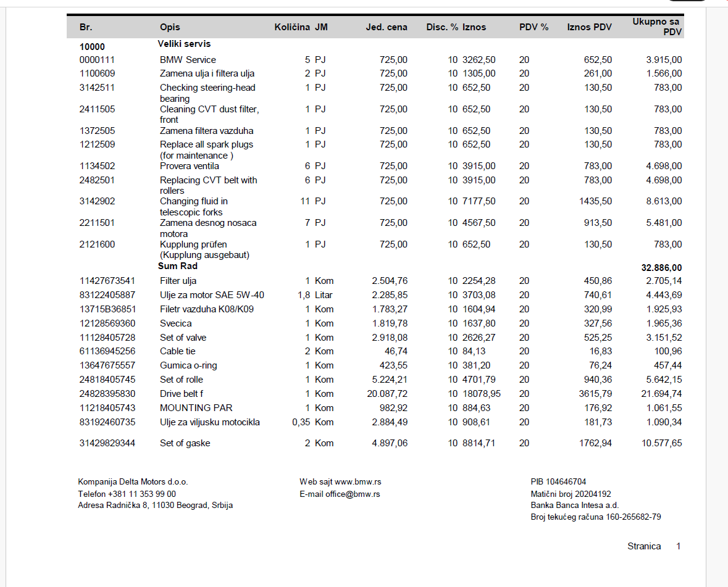The image size is (728, 587).
Task: Select Set of gaske total 10.577,65
Action: point(661,443)
